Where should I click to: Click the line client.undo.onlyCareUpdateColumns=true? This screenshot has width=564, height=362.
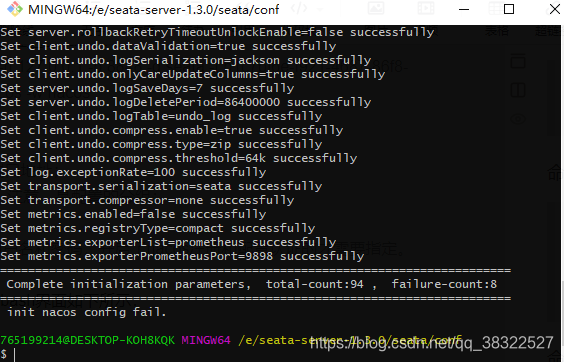pos(193,74)
